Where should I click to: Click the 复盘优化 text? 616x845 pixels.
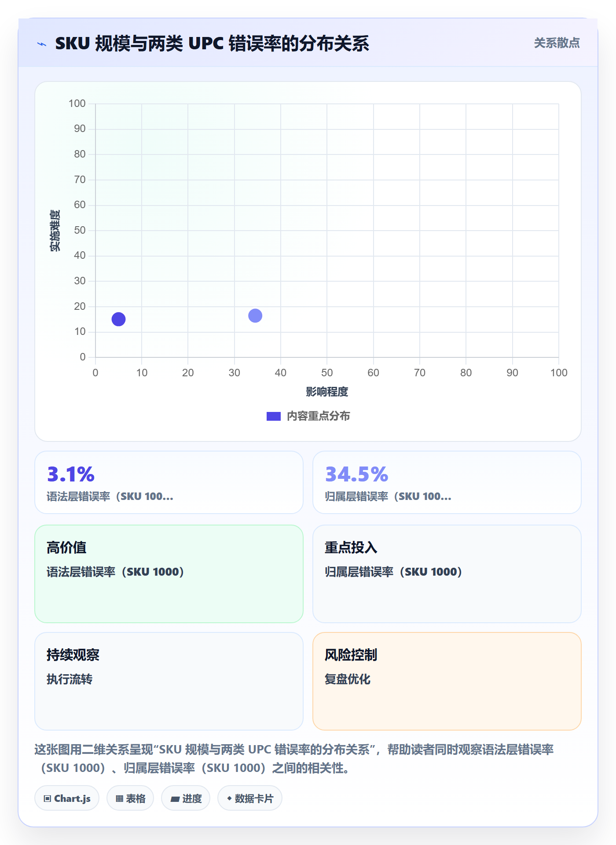[x=348, y=679]
